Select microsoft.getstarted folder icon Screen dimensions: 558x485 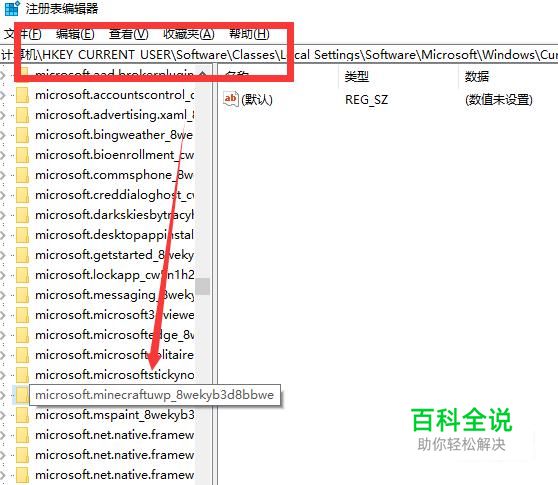[x=22, y=255]
